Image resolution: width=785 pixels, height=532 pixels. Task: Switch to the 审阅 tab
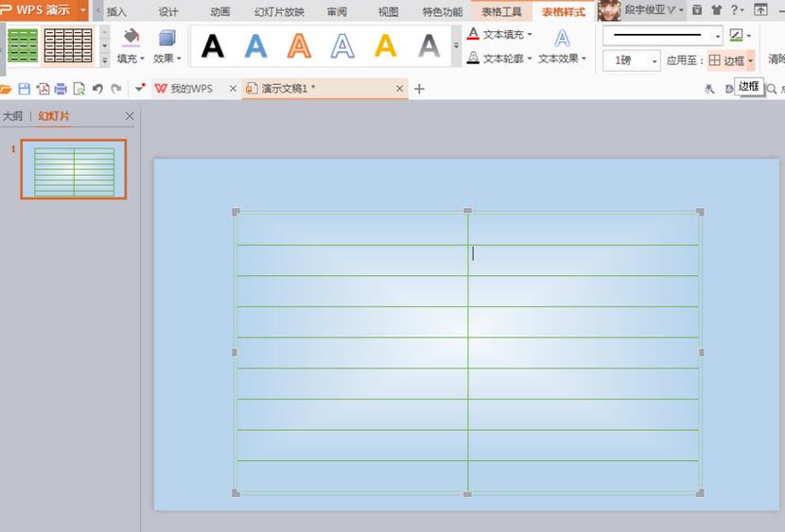(x=337, y=12)
